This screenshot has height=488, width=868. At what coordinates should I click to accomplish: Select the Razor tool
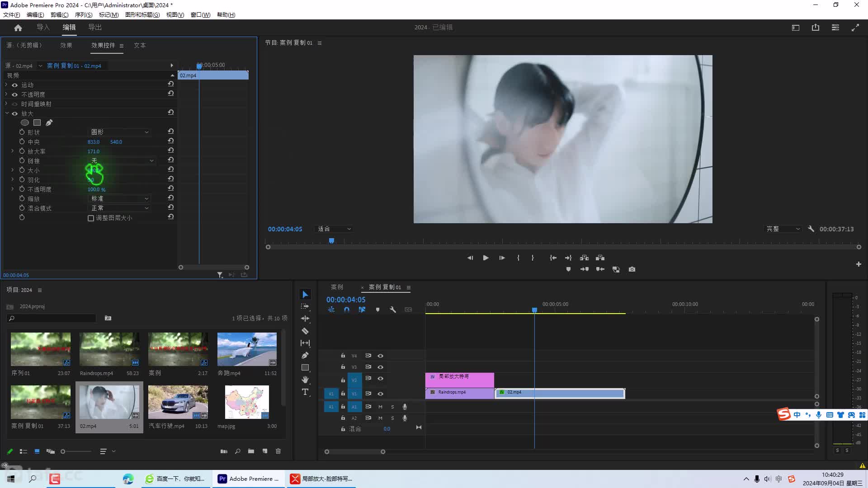(x=305, y=331)
